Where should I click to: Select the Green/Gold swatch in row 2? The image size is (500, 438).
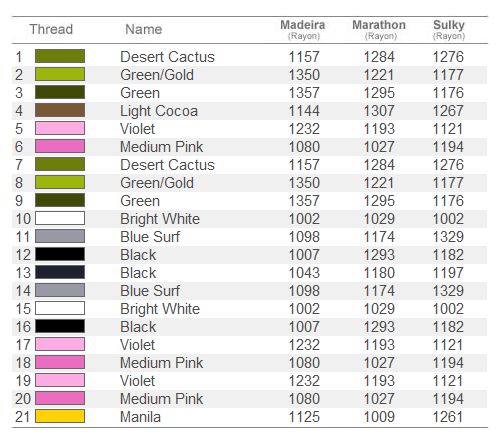click(x=60, y=74)
